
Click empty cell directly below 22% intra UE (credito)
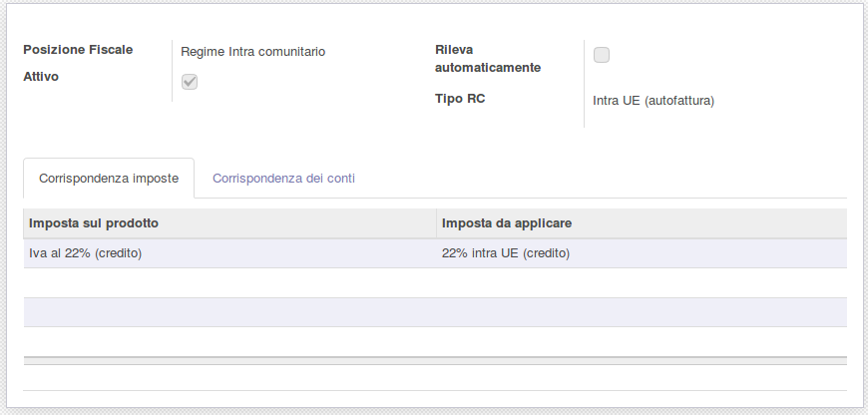click(x=641, y=282)
